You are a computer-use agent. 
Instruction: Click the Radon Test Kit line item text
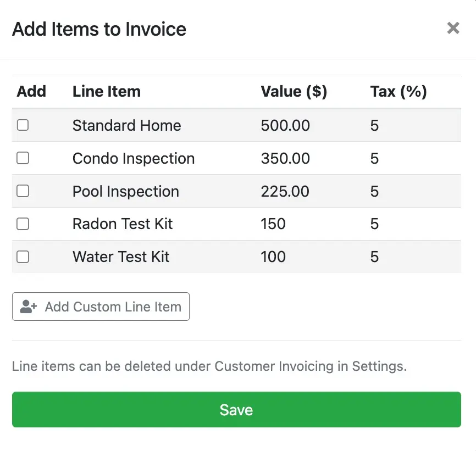pos(123,224)
